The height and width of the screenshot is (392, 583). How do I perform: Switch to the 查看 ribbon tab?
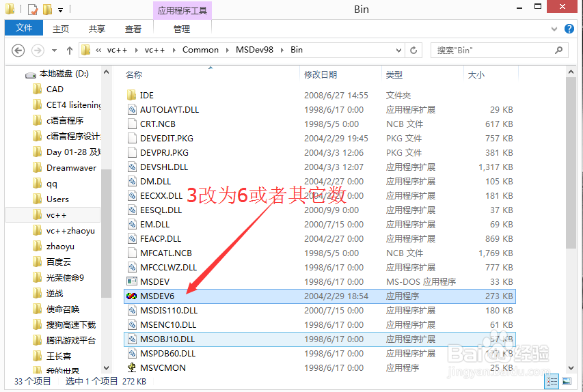pos(133,29)
